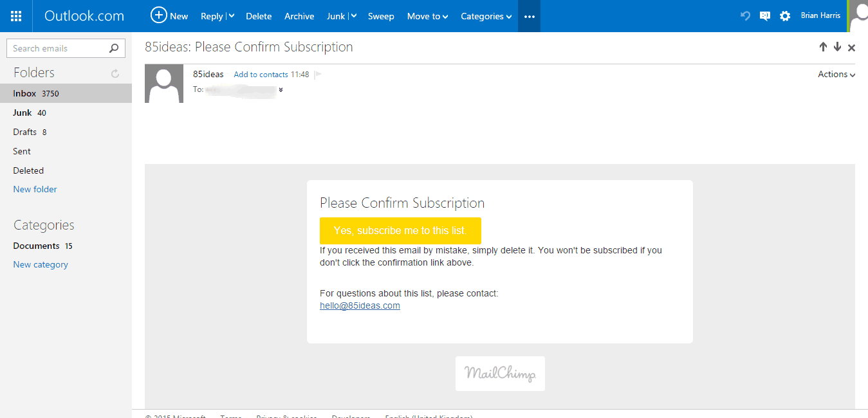Click the Categories sidebar heading
This screenshot has width=868, height=418.
tap(44, 225)
